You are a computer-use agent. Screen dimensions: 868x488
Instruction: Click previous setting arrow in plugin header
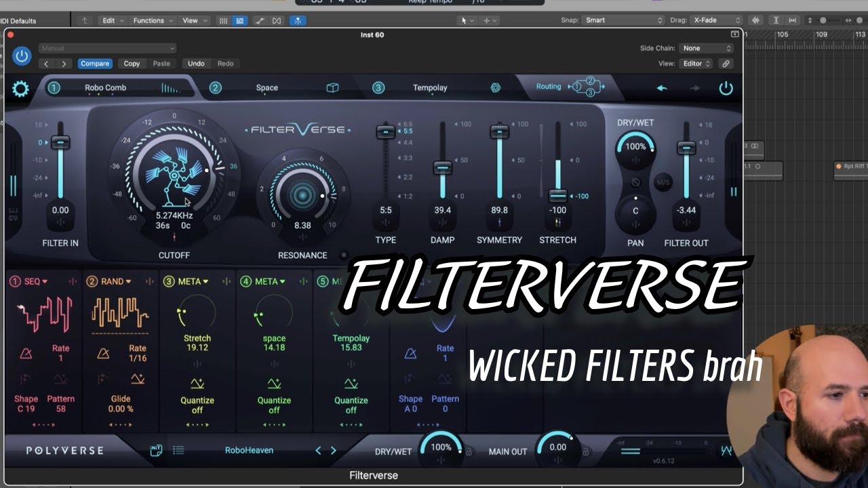46,64
